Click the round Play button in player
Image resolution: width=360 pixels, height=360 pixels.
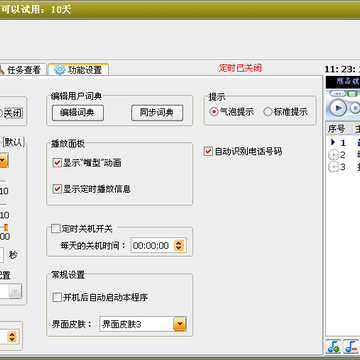[338, 108]
